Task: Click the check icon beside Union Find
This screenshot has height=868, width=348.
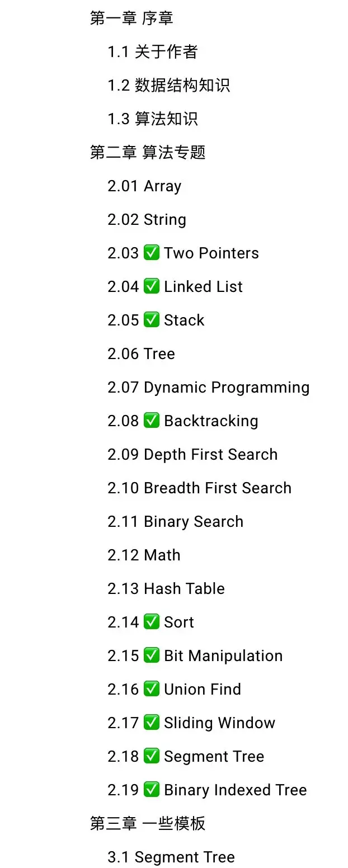Action: coord(152,689)
